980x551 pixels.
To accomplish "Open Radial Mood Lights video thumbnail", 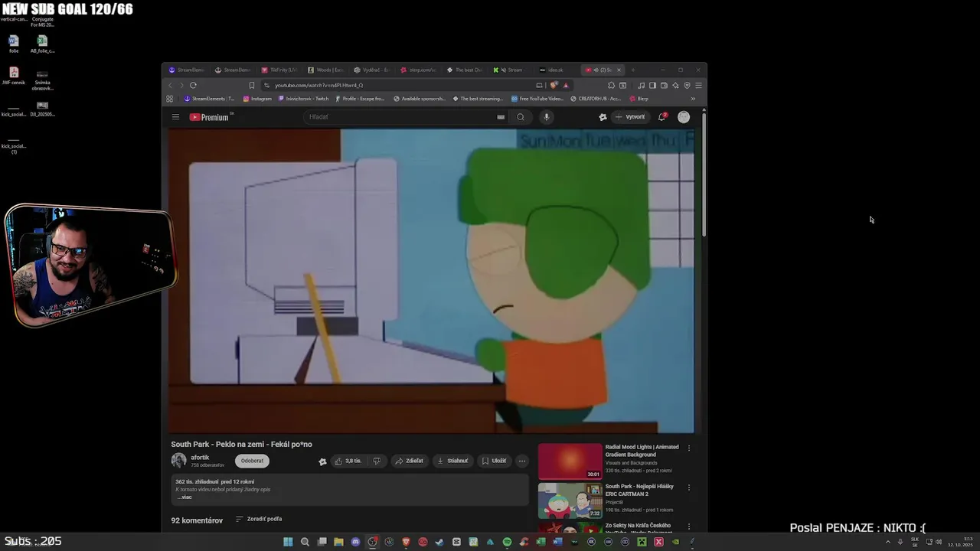I will 570,461.
